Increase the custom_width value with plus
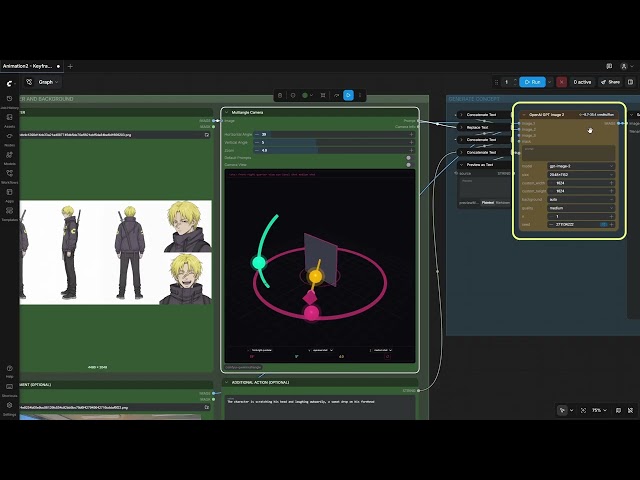The width and height of the screenshot is (640, 480). click(611, 183)
